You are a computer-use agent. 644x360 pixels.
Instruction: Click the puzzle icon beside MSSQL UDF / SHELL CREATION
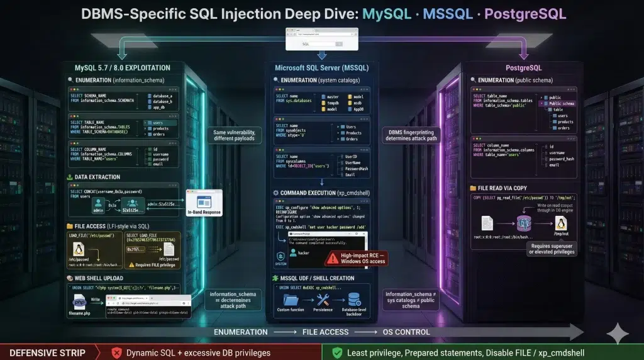275,278
